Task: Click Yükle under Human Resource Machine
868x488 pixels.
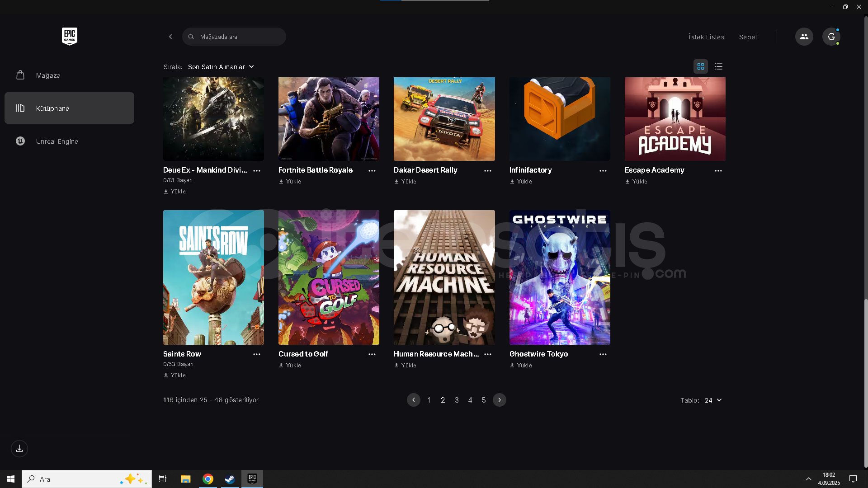Action: coord(405,366)
